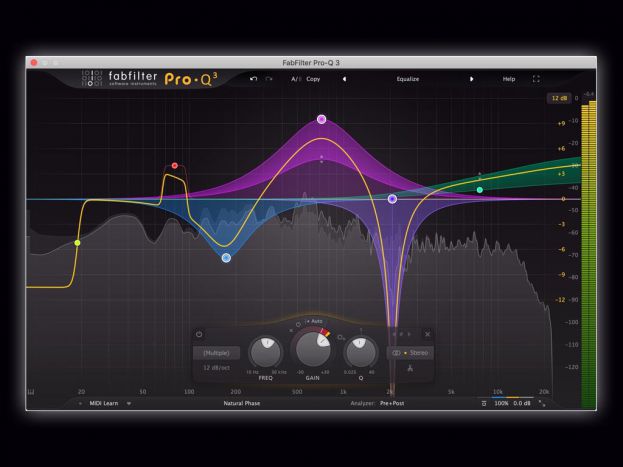623x467 pixels.
Task: Click the undo arrow icon
Action: click(254, 78)
